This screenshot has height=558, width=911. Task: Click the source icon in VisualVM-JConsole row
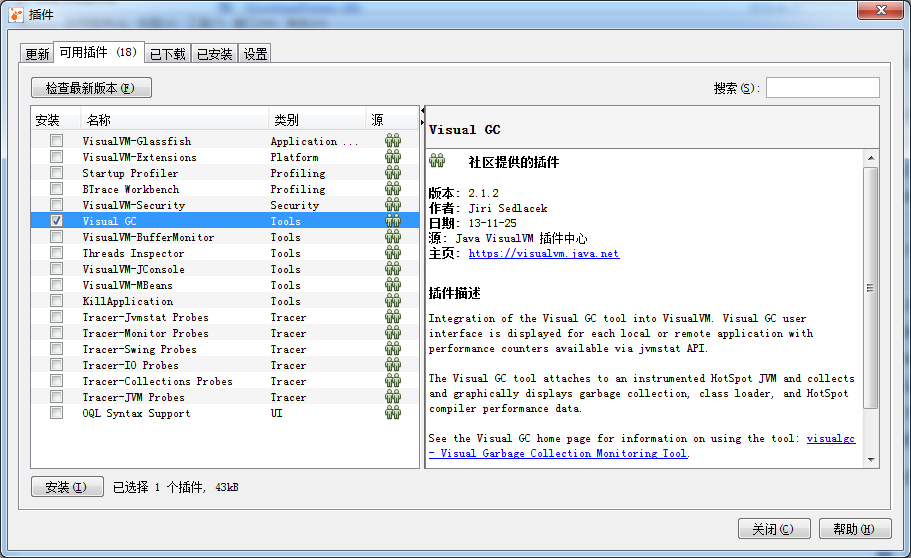coord(393,269)
